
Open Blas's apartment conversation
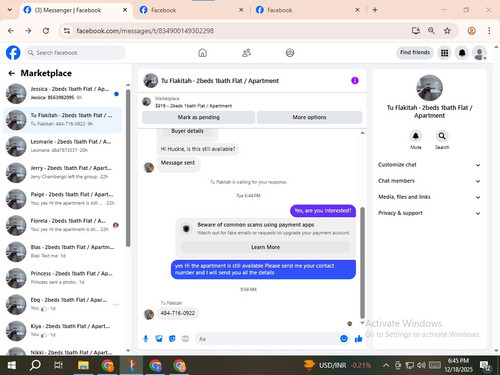tap(62, 251)
